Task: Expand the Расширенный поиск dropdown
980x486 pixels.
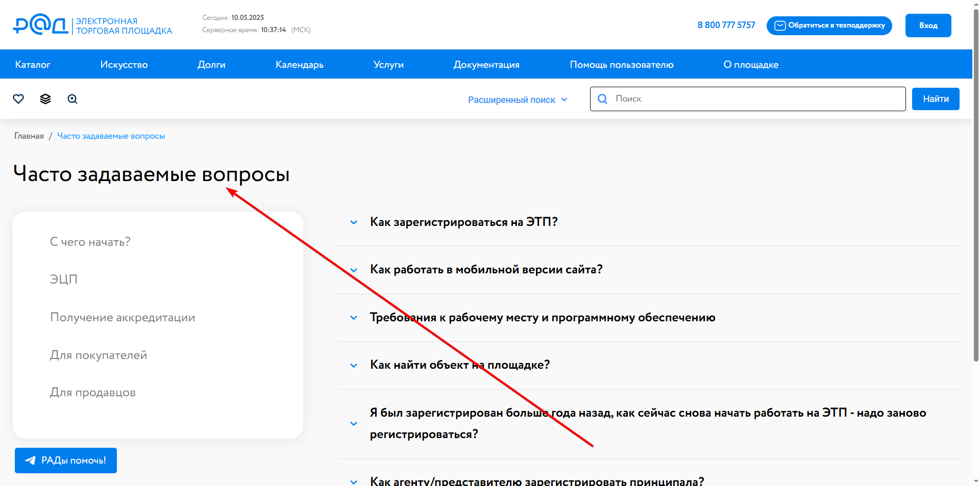Action: 518,100
